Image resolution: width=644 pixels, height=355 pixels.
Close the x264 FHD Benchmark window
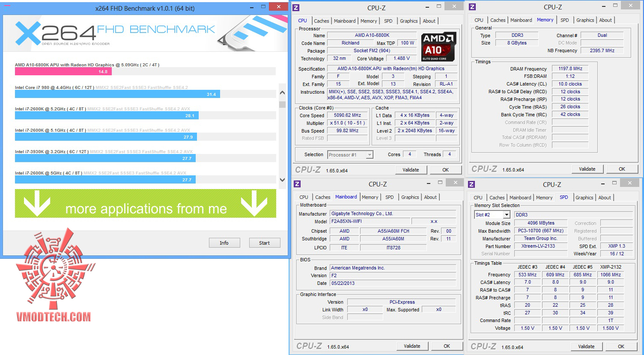pyautogui.click(x=279, y=7)
